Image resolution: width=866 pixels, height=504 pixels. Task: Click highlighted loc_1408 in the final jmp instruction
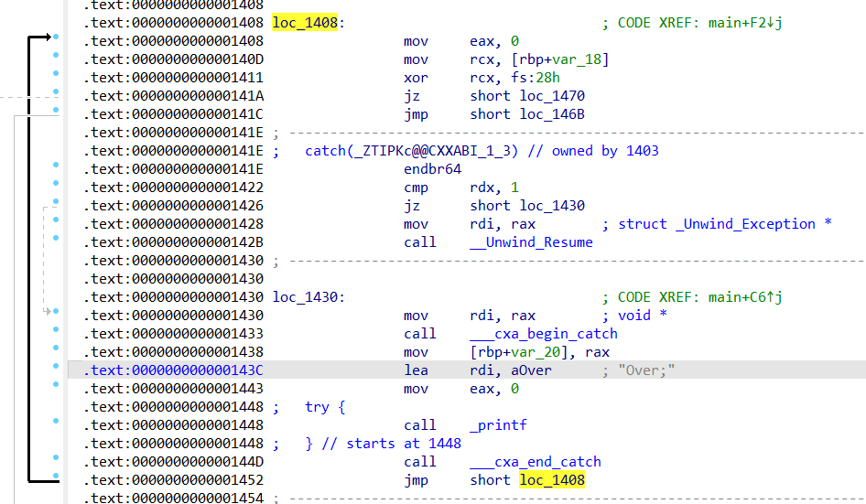[552, 480]
